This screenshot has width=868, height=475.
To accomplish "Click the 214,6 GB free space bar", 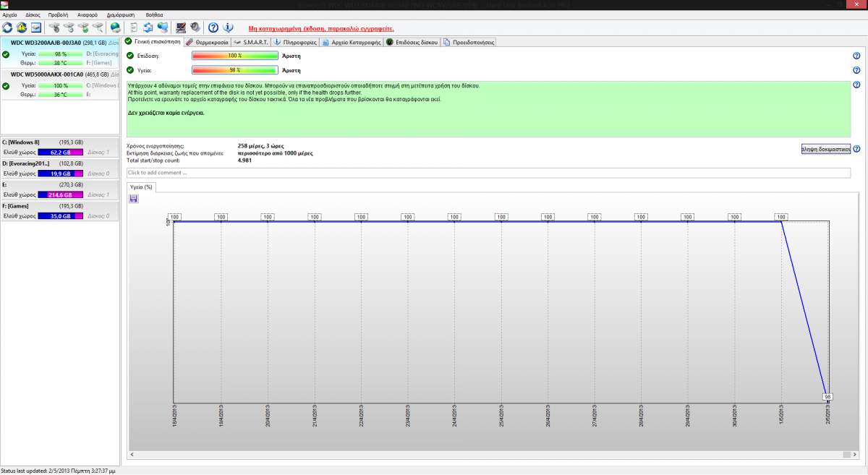I will click(61, 195).
